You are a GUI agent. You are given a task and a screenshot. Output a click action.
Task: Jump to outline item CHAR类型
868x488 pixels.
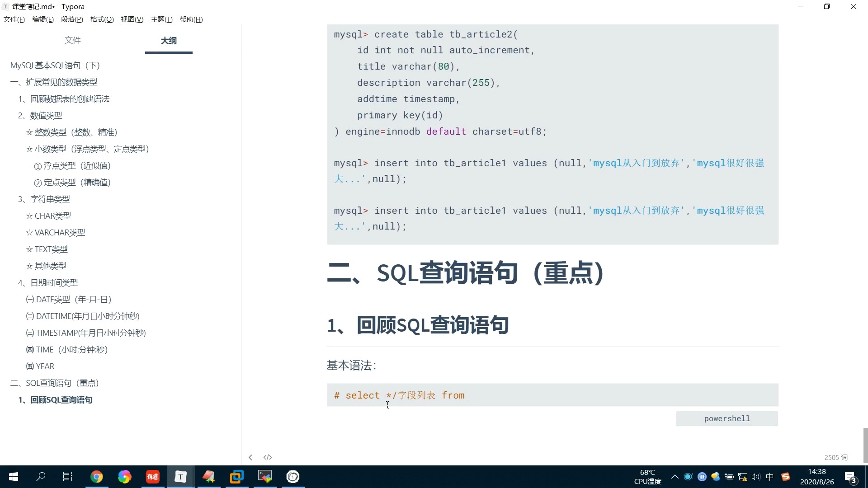pos(52,216)
